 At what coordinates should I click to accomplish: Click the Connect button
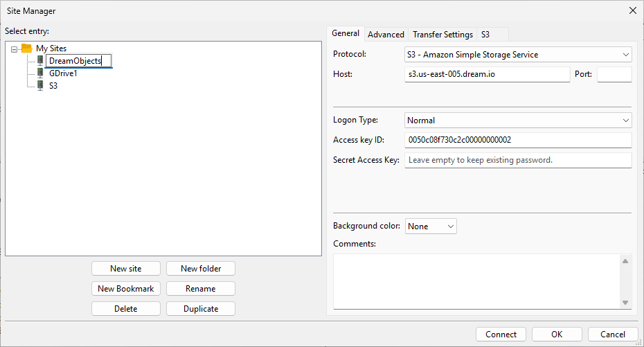coord(501,335)
